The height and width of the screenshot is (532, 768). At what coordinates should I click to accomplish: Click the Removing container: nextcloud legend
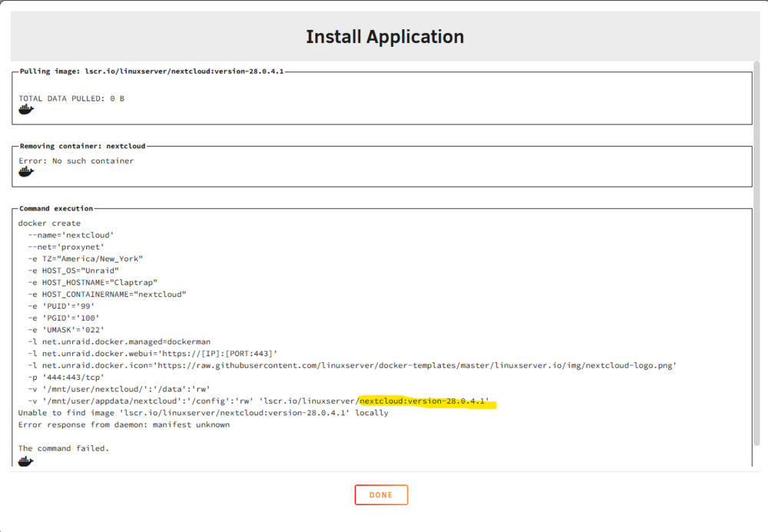[83, 146]
